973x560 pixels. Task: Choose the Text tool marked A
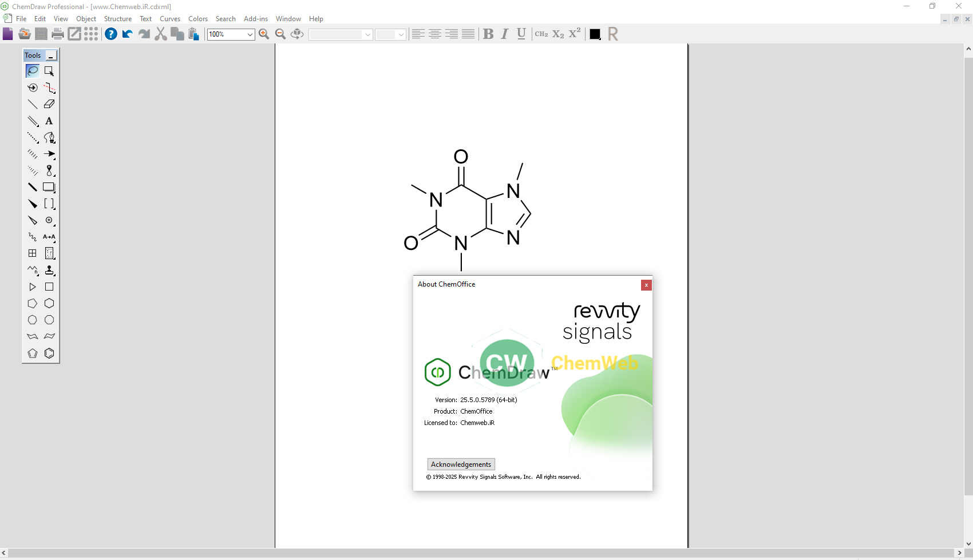tap(49, 121)
